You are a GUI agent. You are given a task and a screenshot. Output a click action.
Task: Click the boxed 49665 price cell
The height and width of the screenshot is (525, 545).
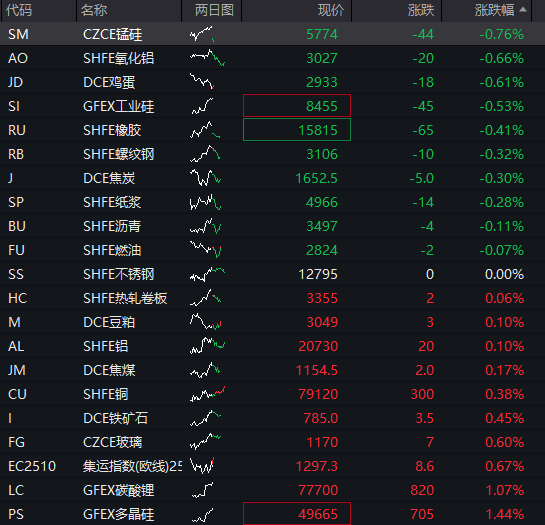(297, 514)
